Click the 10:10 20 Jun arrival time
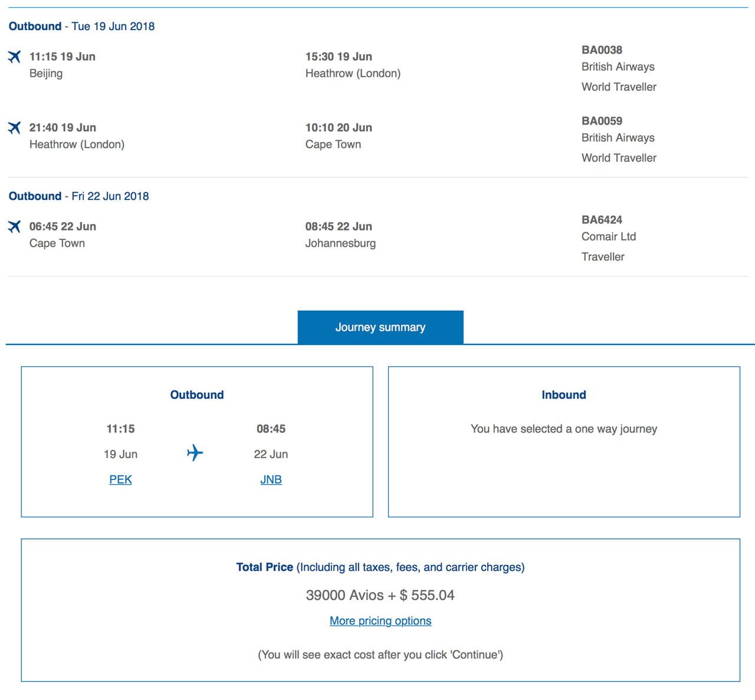Viewport: 755px width, 700px height. pyautogui.click(x=339, y=127)
